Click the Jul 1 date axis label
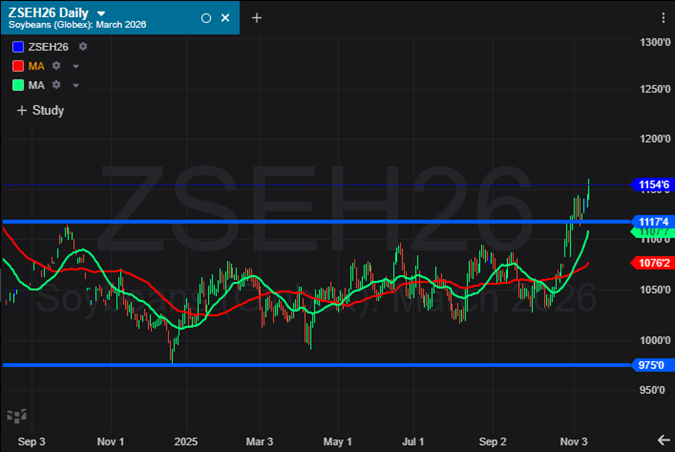This screenshot has height=452, width=675. (x=413, y=442)
